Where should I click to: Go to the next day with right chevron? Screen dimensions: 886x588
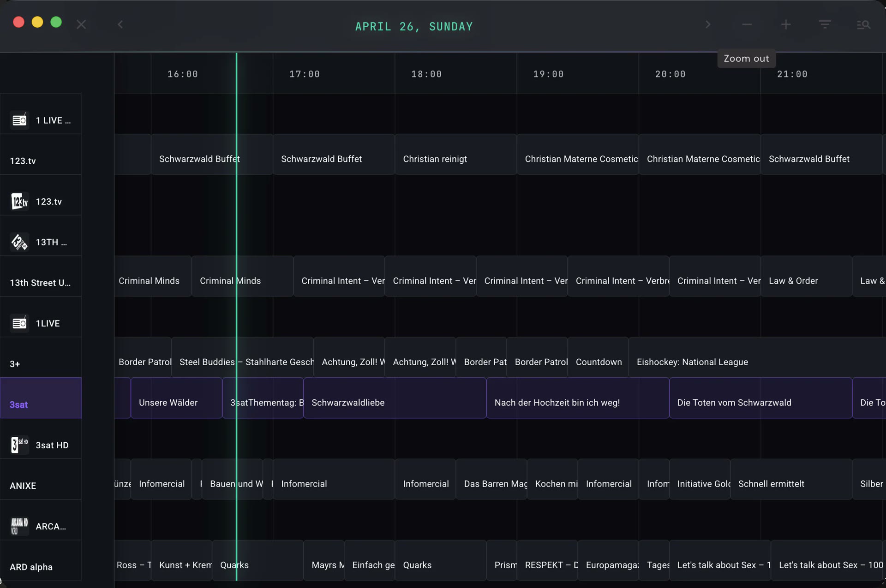tap(708, 24)
